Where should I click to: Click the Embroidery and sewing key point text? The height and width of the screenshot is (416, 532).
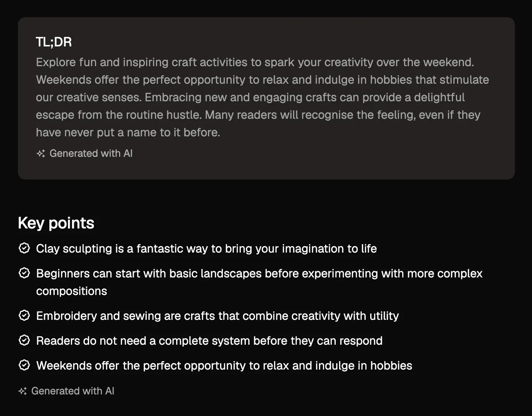click(x=217, y=316)
